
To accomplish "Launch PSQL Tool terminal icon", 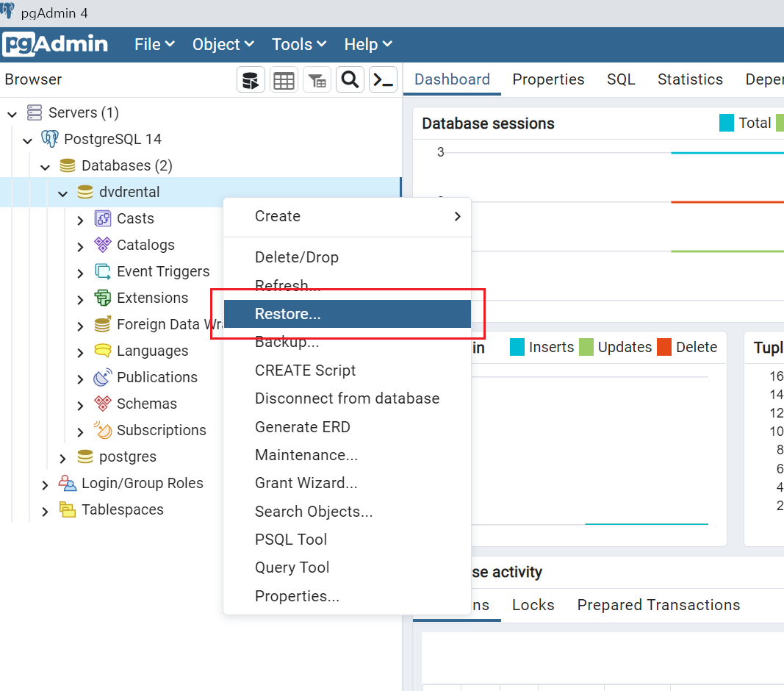I will pos(383,80).
